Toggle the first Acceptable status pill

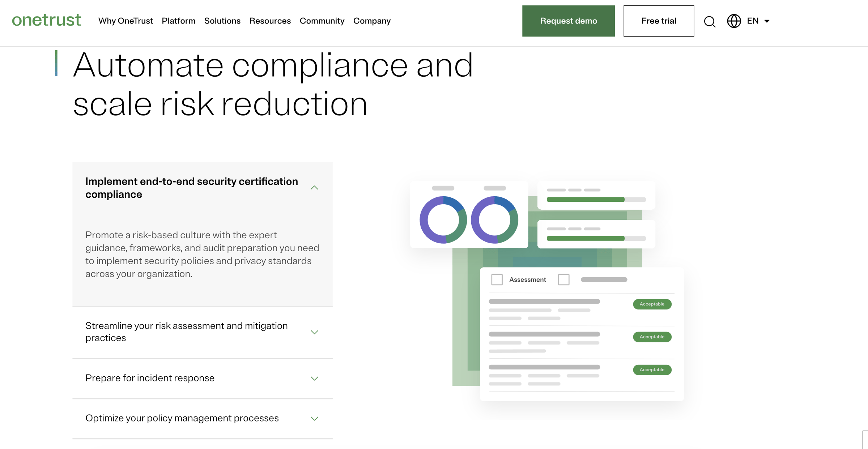652,304
